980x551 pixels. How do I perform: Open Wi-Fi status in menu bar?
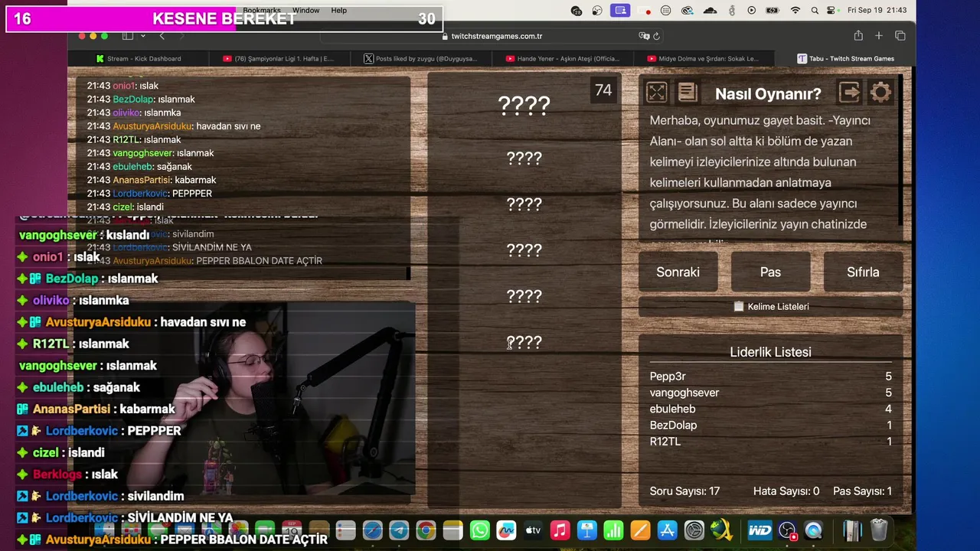795,11
